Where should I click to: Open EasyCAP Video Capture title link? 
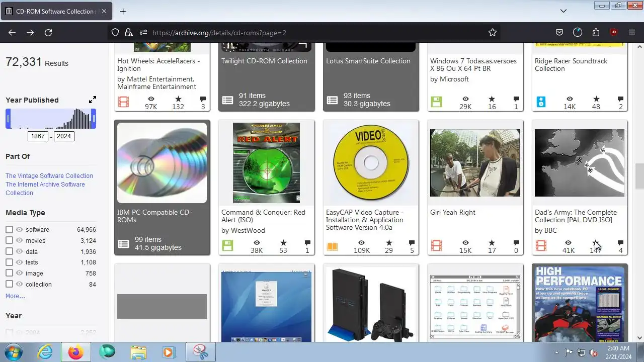point(365,220)
